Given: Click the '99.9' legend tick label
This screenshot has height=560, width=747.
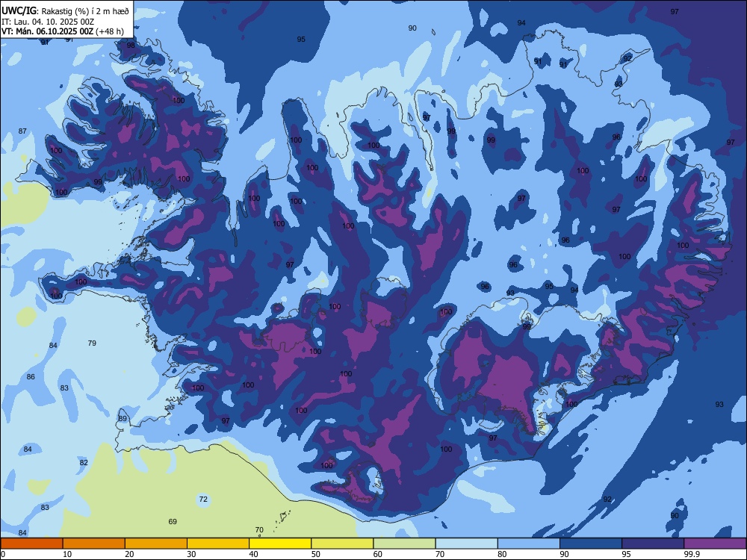Looking at the screenshot, I should (x=691, y=554).
